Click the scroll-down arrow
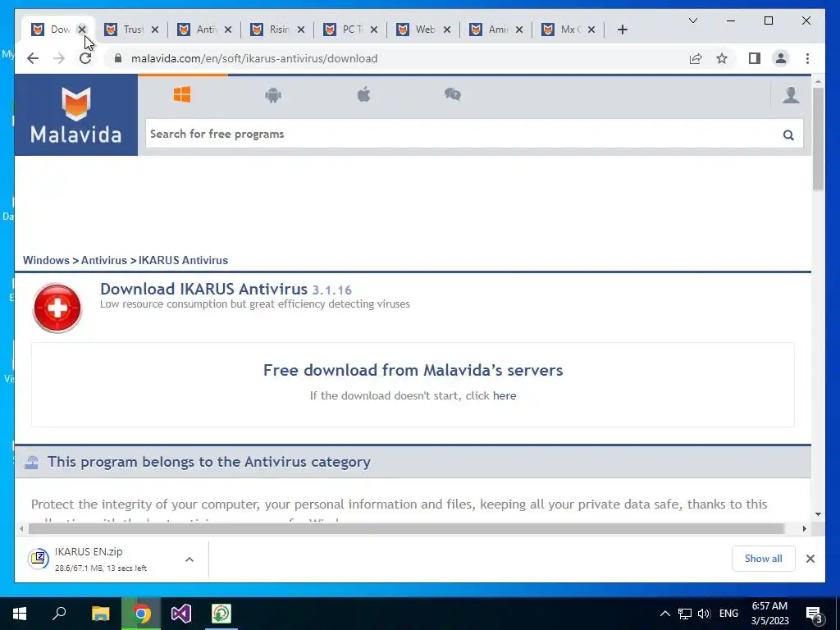This screenshot has width=840, height=630. pyautogui.click(x=818, y=514)
